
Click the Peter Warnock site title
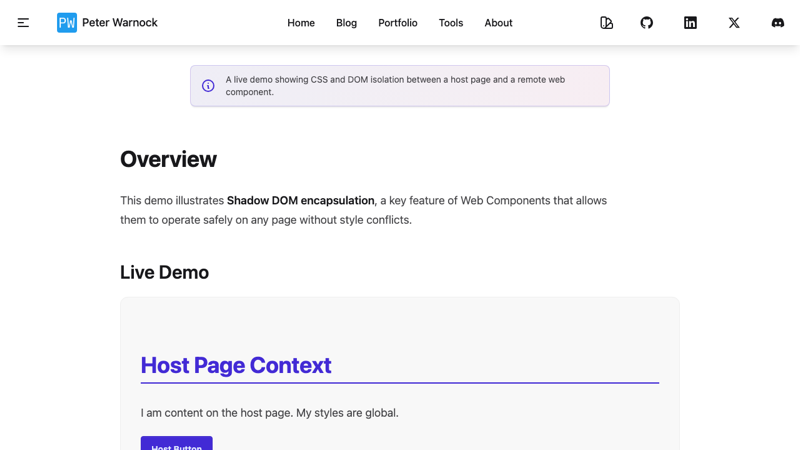tap(120, 22)
